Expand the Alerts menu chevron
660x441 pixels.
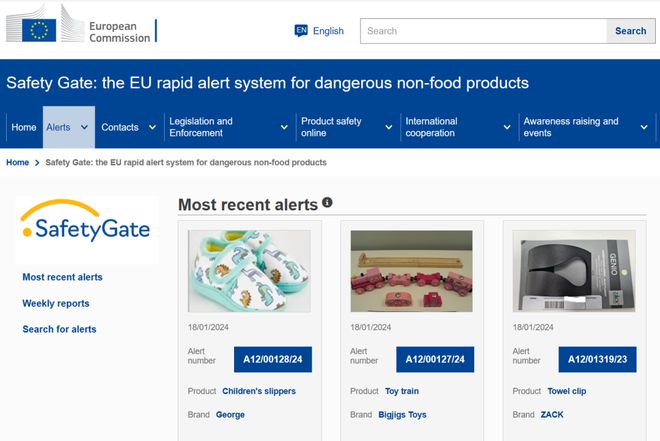click(x=84, y=127)
